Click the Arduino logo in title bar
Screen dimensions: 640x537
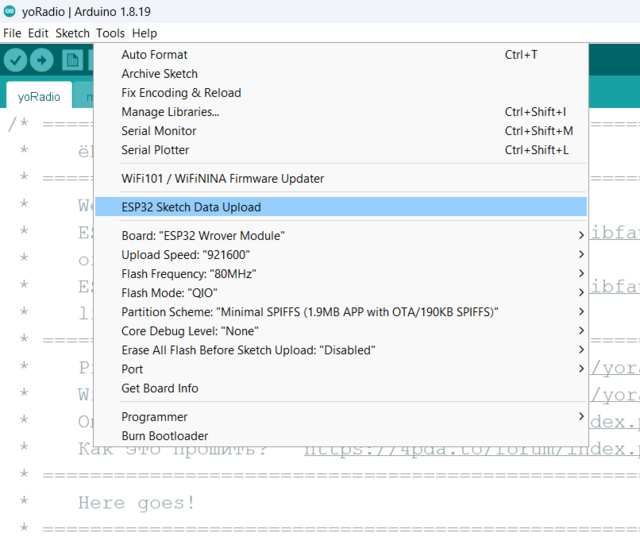9,11
